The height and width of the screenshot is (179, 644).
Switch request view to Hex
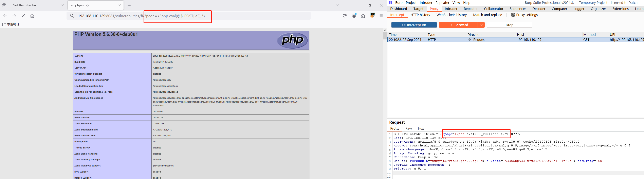click(x=421, y=128)
